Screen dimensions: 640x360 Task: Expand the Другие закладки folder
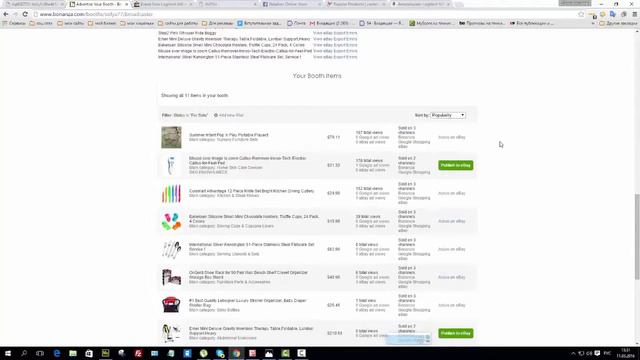tap(618, 23)
